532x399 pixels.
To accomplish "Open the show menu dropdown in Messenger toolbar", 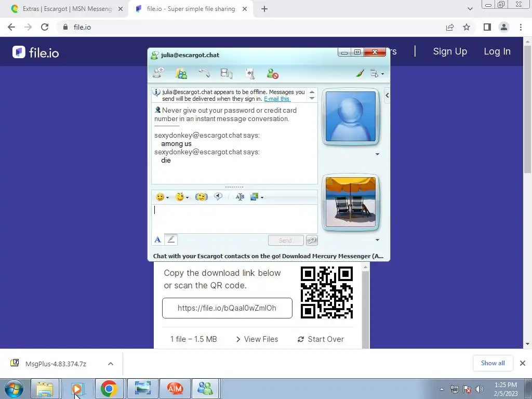I will pos(377,74).
